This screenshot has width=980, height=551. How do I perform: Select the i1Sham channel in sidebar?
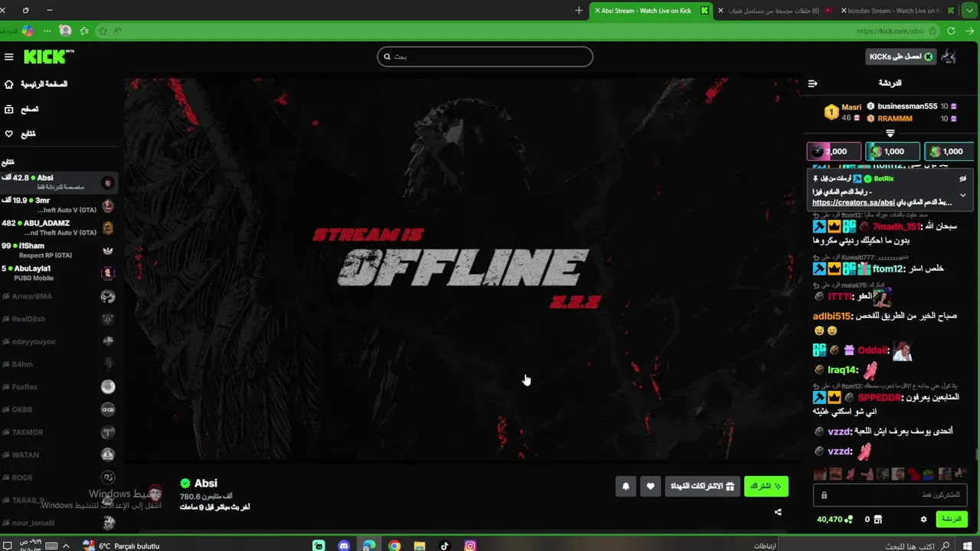click(59, 250)
